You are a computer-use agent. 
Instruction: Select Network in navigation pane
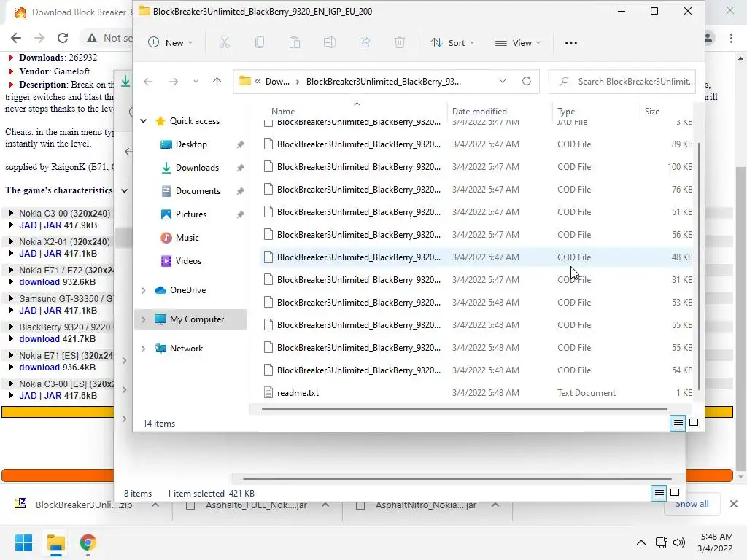click(186, 349)
